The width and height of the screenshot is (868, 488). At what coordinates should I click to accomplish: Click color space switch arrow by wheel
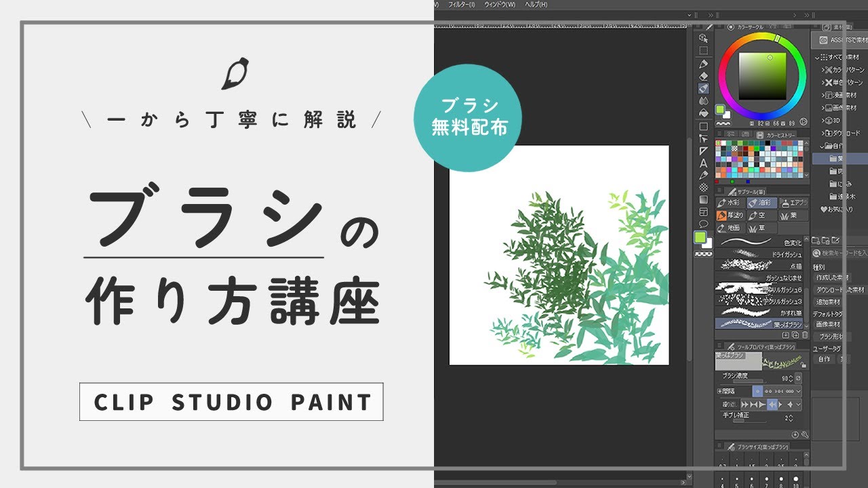[804, 122]
